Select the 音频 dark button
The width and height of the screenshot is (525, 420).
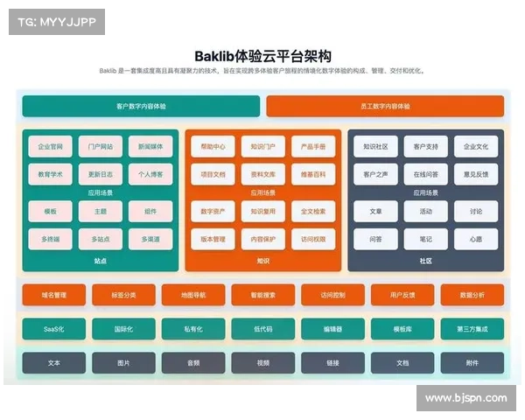[x=193, y=363]
